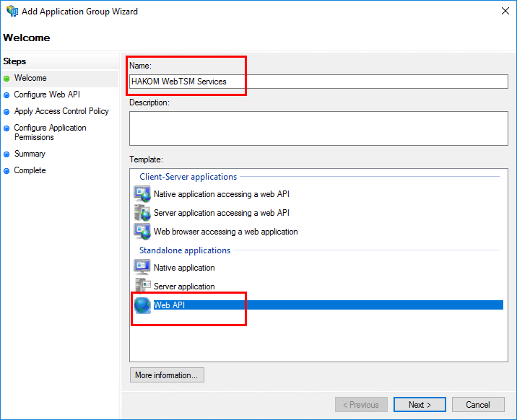Screen dimensions: 517x420
Task: Click the standalone Native application icon
Action: (142, 268)
